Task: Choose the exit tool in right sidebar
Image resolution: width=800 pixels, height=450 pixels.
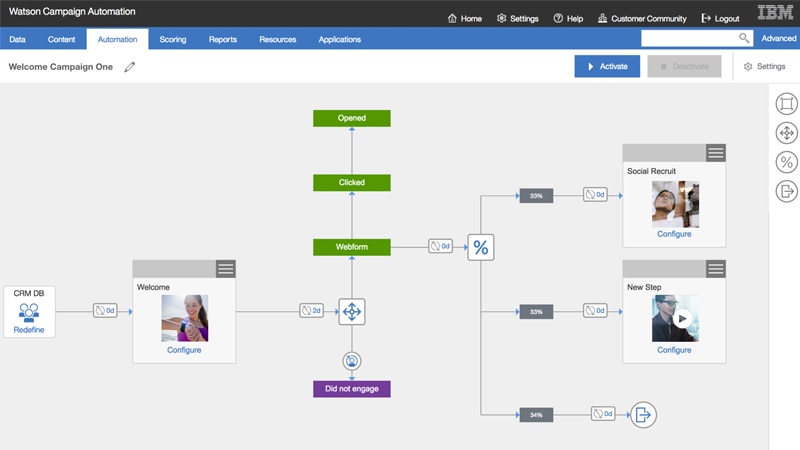Action: (786, 191)
